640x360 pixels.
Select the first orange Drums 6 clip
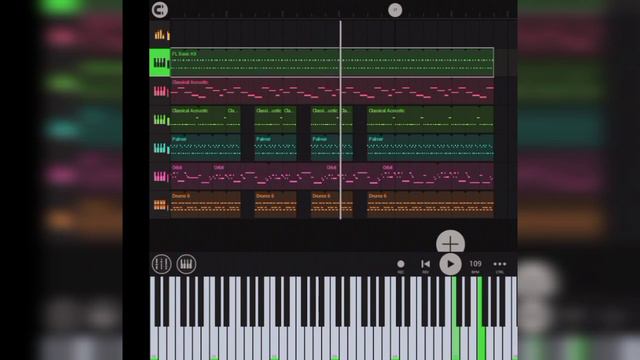[205, 205]
